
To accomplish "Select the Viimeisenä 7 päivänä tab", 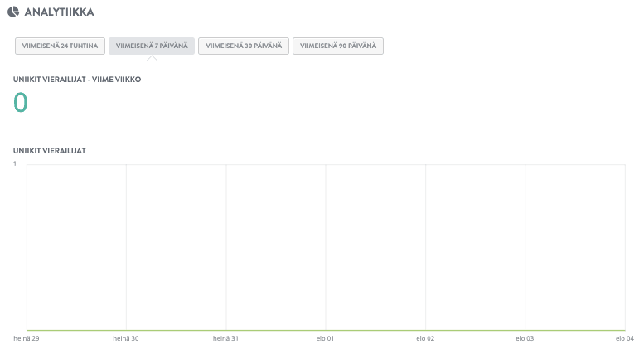I will (152, 46).
